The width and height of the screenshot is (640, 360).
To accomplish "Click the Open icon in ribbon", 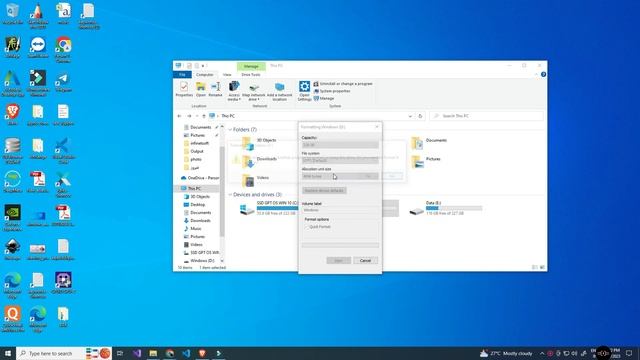I will point(200,89).
